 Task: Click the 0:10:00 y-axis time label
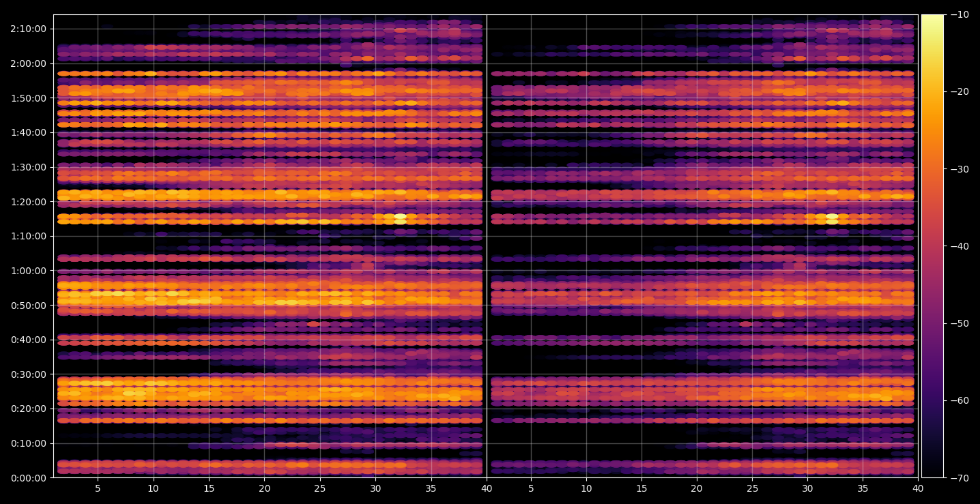click(x=29, y=443)
